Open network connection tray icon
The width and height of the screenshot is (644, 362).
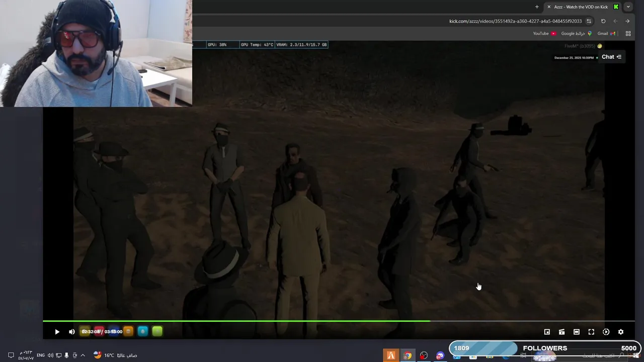click(x=58, y=355)
